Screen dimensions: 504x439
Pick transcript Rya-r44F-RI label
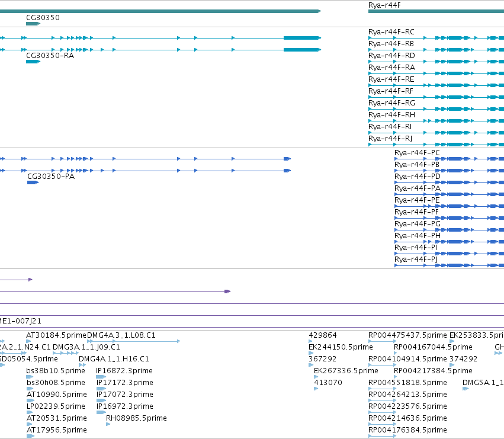[390, 127]
